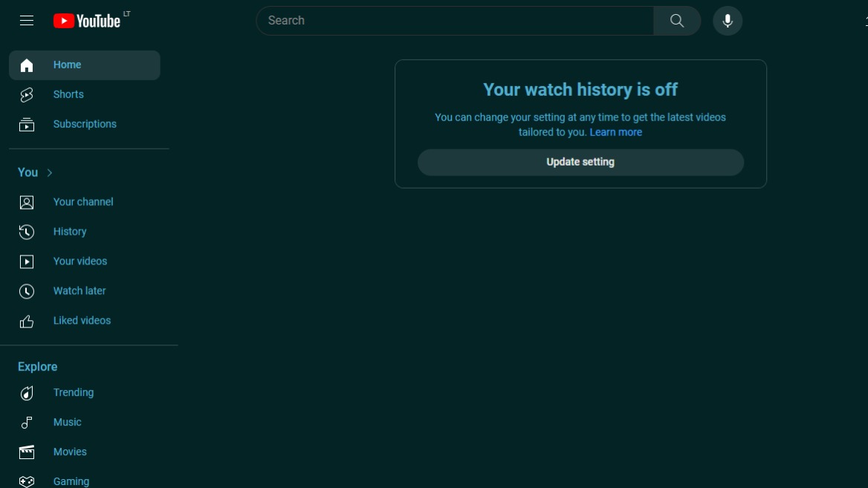Open Movies via clapperboard icon
This screenshot has width=868, height=488.
pos(27,452)
